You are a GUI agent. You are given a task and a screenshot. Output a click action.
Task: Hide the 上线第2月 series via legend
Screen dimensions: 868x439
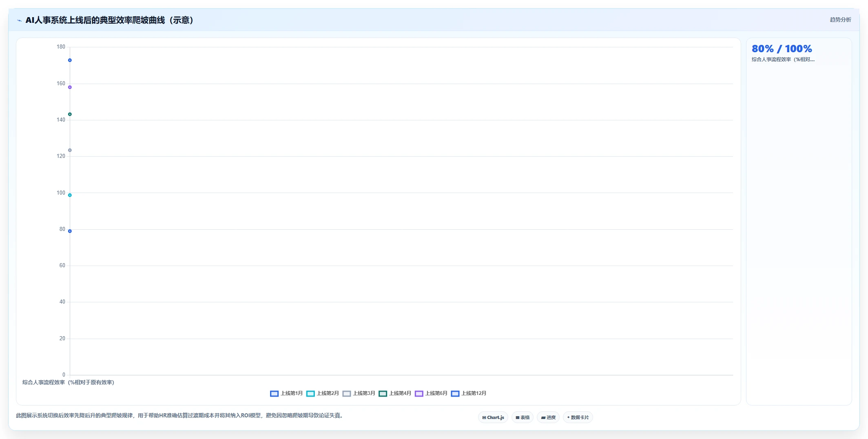(323, 393)
